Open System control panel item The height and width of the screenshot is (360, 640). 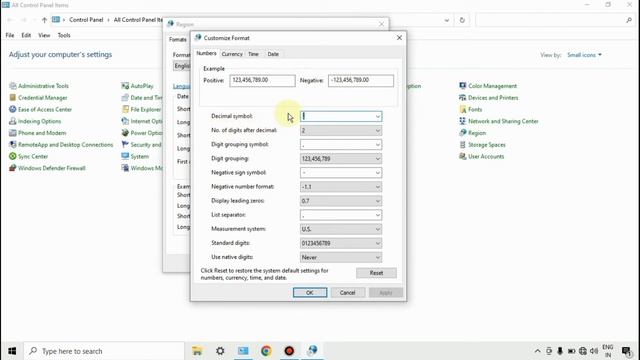coord(135,156)
